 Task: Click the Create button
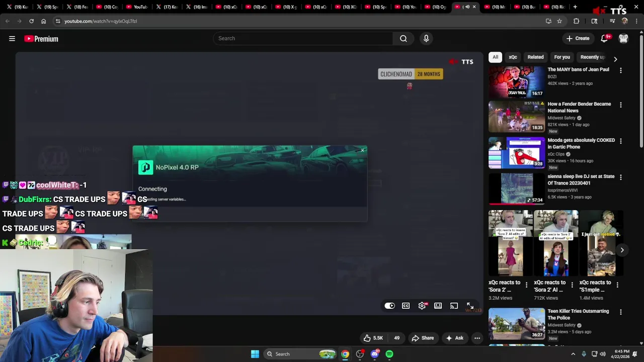[x=578, y=38]
